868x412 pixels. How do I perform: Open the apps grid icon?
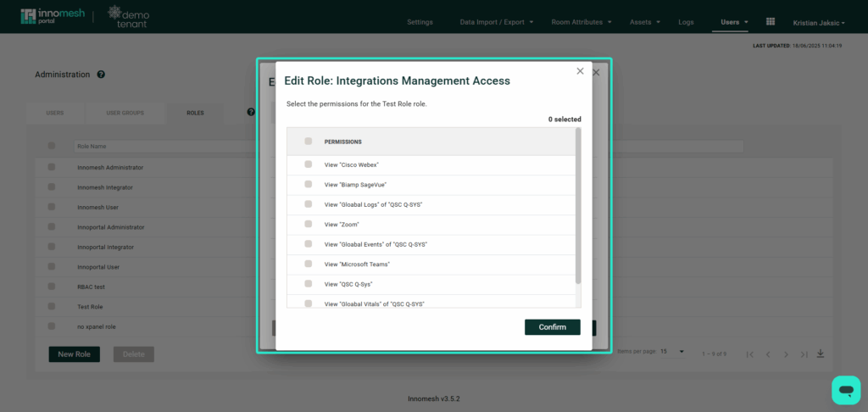(x=770, y=21)
